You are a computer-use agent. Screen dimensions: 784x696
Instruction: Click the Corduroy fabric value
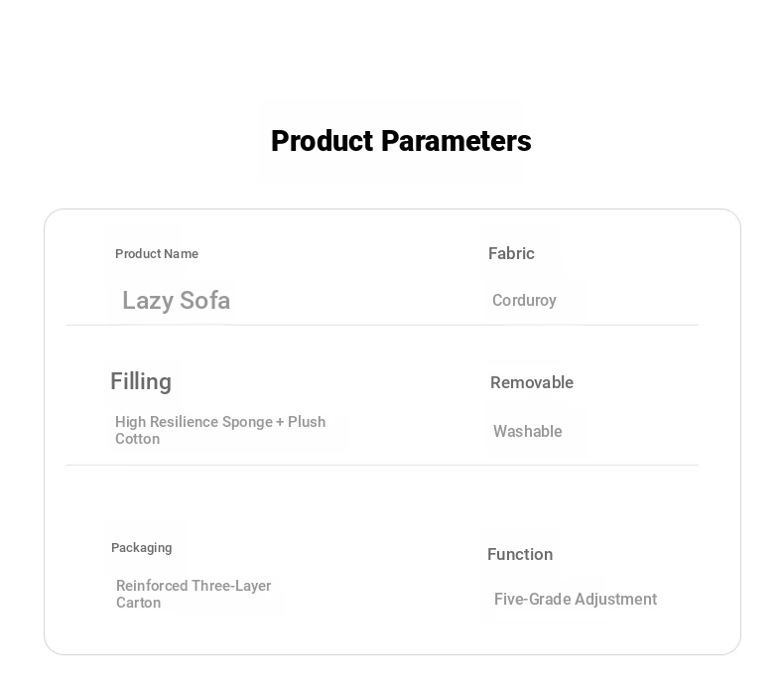[524, 301]
